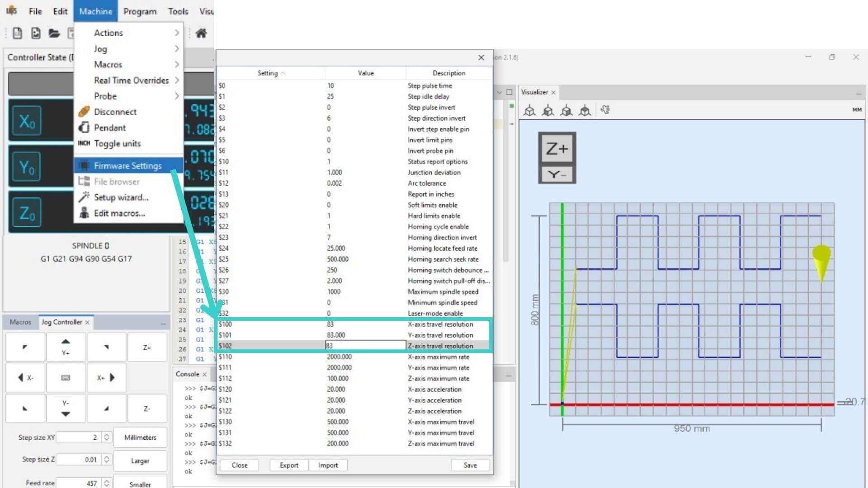Open the Machine menu
Viewport: 868px width, 488px height.
pyautogui.click(x=95, y=11)
